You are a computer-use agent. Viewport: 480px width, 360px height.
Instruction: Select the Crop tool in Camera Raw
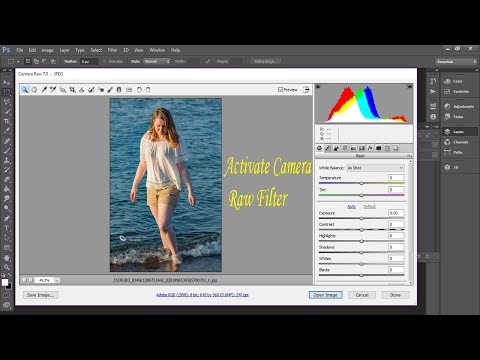pyautogui.click(x=72, y=90)
